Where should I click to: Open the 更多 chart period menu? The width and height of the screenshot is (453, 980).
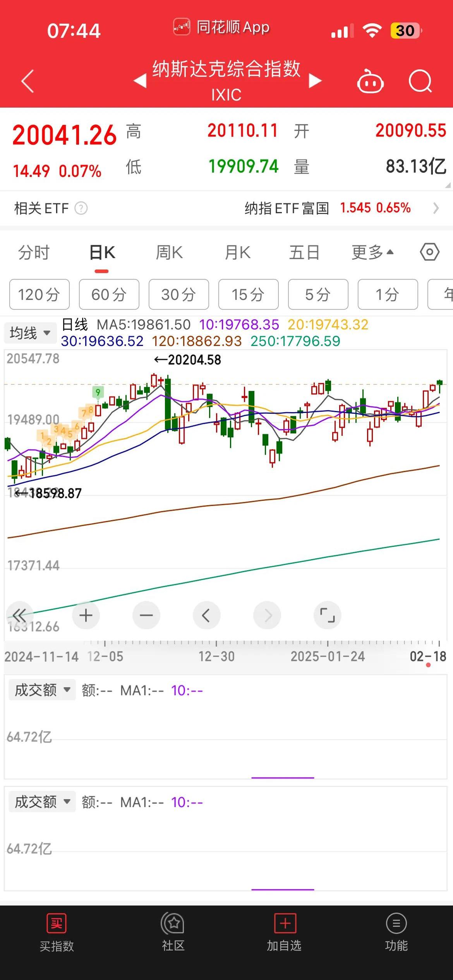coord(372,252)
